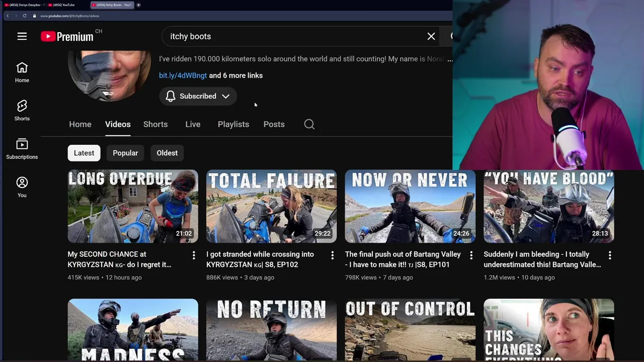Select the Itchy Boots browser tab

(x=112, y=5)
